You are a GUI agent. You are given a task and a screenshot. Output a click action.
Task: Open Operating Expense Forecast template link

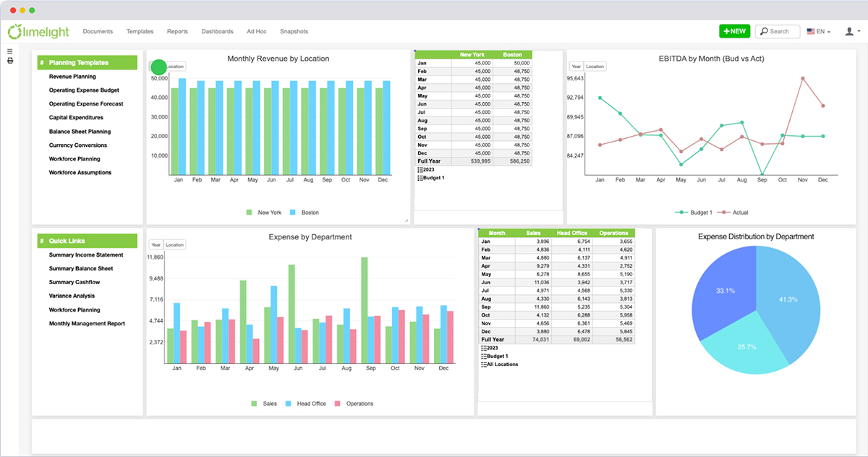[86, 104]
